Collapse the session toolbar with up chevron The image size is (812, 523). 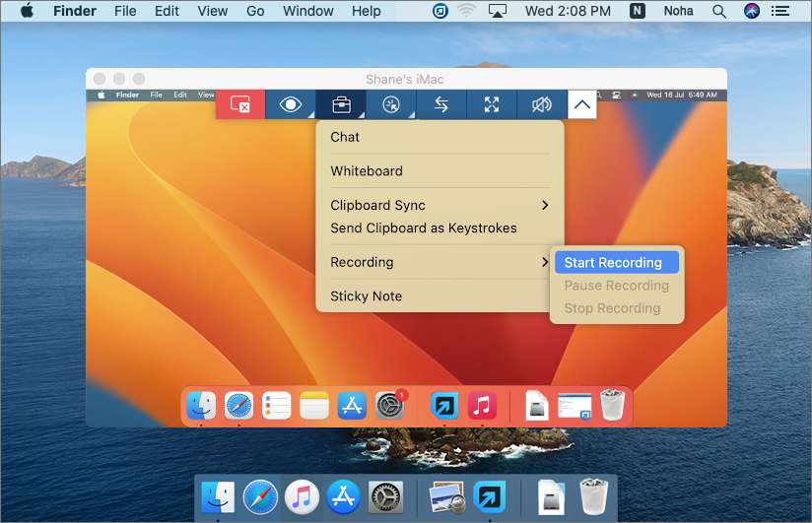pyautogui.click(x=582, y=104)
